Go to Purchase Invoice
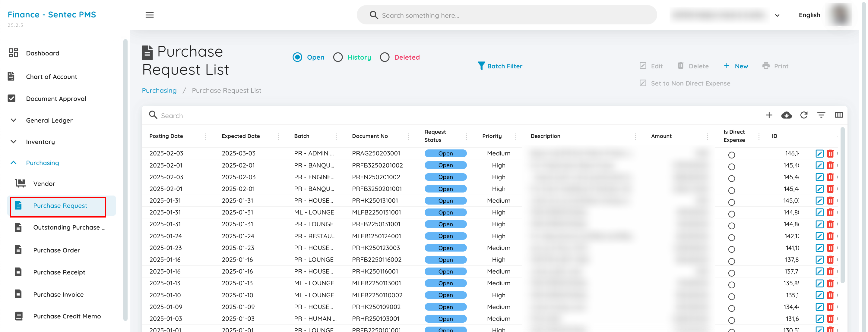Image resolution: width=868 pixels, height=332 pixels. [58, 294]
